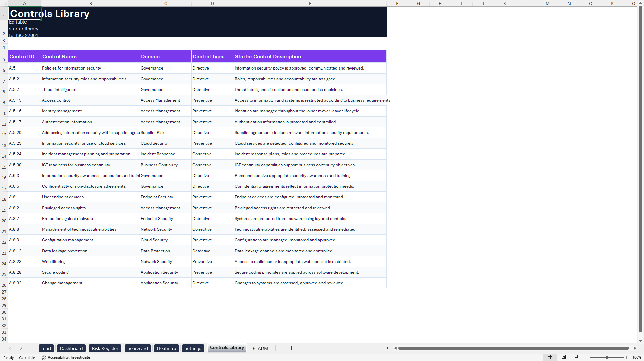The height and width of the screenshot is (361, 644).
Task: Select cell with control ID A.8.32
Action: pyautogui.click(x=24, y=283)
